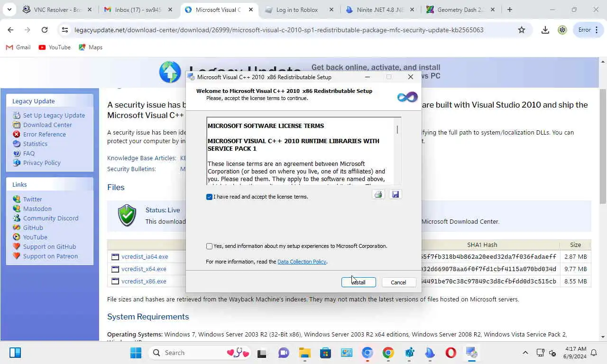This screenshot has height=364, width=607.
Task: Open the Mastodon link
Action: [37, 209]
